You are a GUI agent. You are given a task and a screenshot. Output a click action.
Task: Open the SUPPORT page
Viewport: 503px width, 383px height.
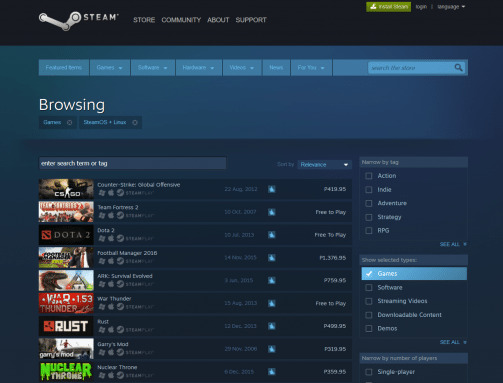tap(251, 20)
